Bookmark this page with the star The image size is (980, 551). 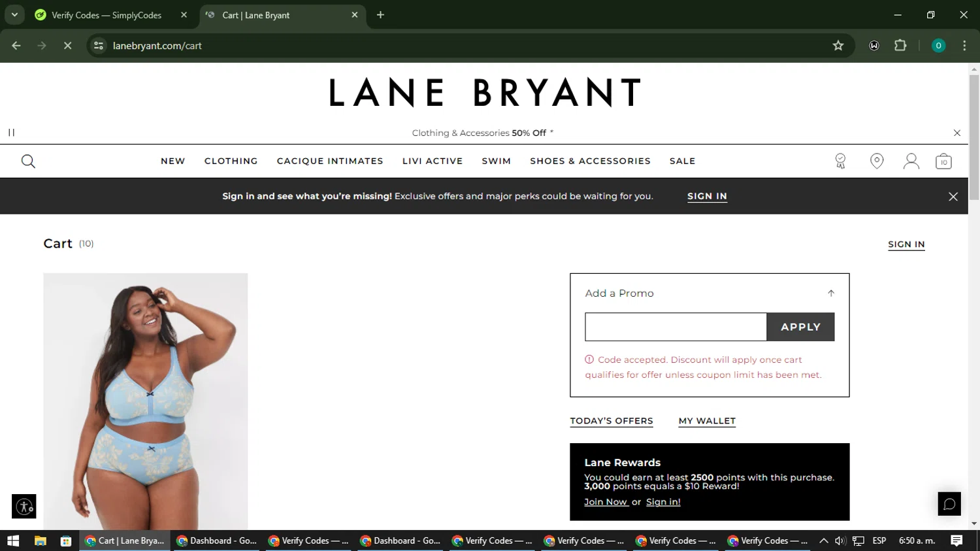[838, 46]
